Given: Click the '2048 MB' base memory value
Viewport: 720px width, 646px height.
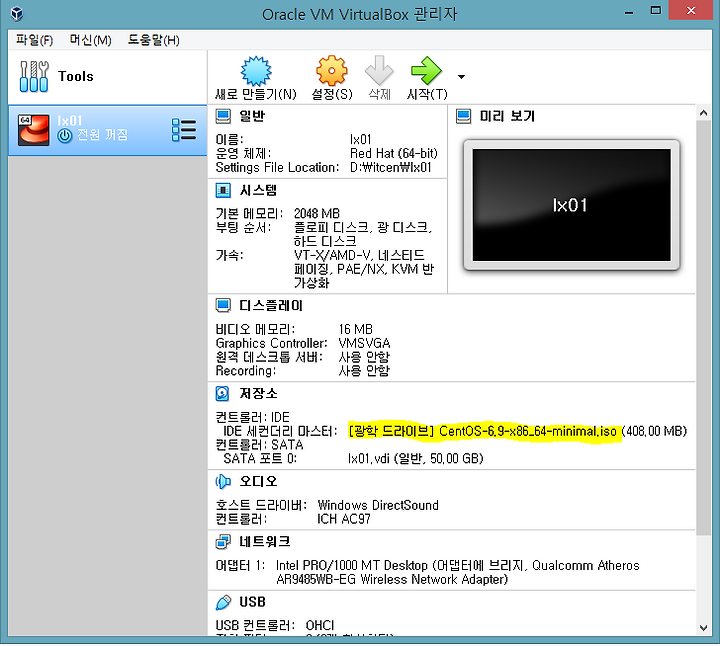Looking at the screenshot, I should point(317,213).
